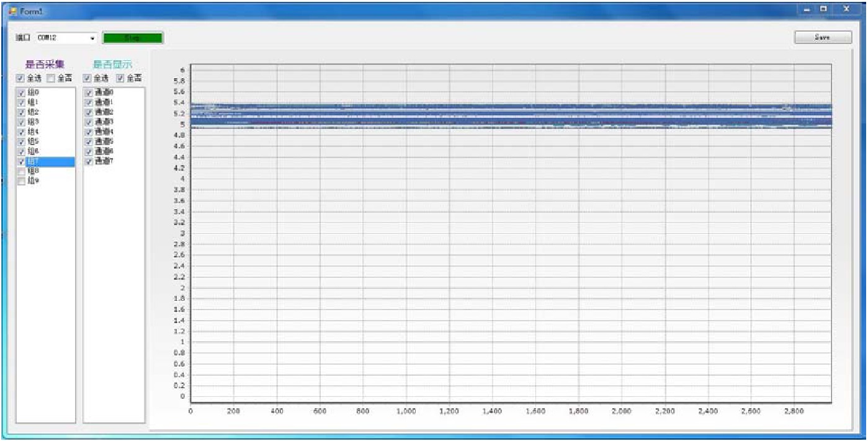Uncheck 组6 in the acquisition list
Image resolution: width=868 pixels, height=441 pixels.
tap(22, 152)
